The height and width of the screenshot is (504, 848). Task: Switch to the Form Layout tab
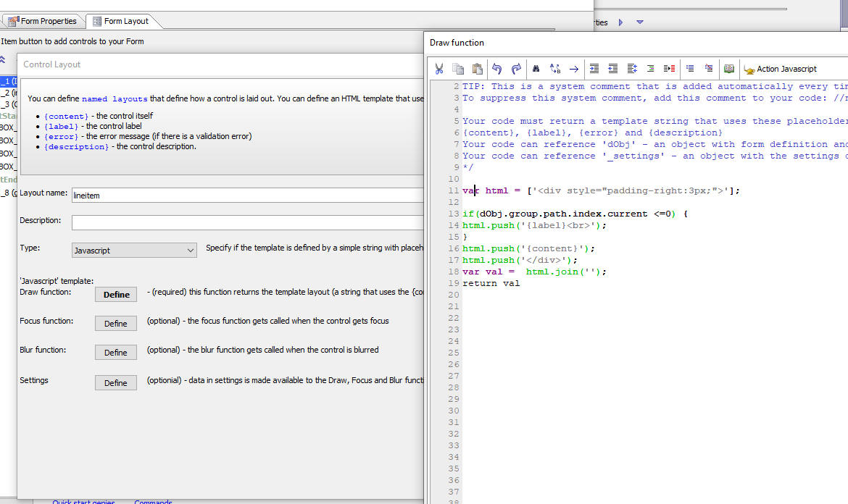pyautogui.click(x=120, y=21)
